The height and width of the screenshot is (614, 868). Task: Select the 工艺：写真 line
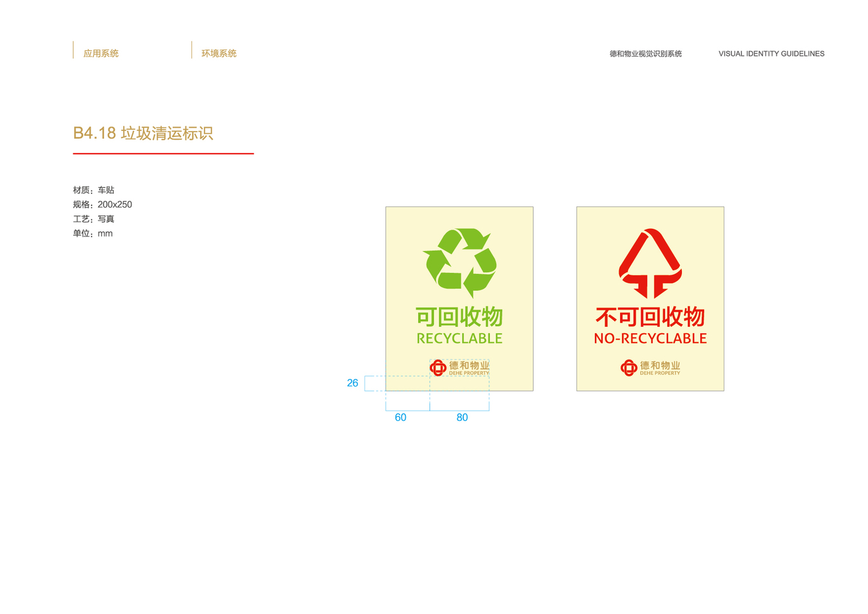click(93, 219)
